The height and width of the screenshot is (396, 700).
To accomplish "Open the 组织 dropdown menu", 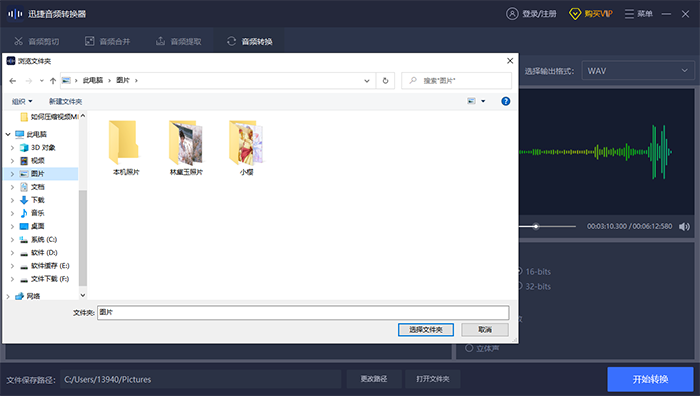I will coord(22,101).
